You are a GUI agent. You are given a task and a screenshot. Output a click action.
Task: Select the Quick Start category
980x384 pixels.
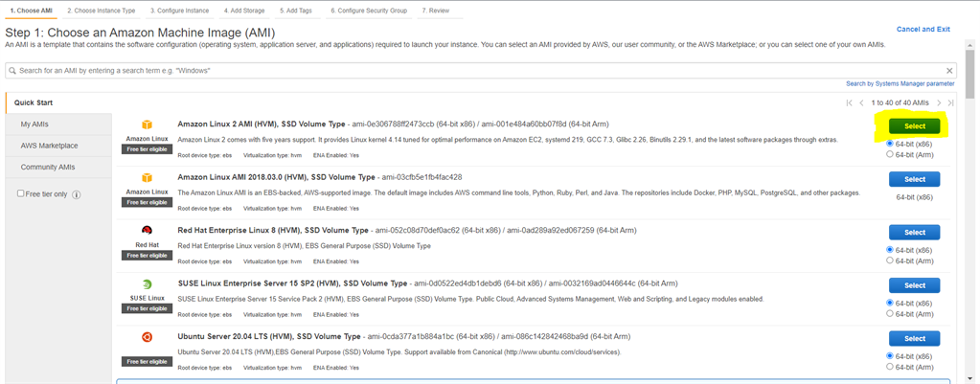(x=58, y=102)
